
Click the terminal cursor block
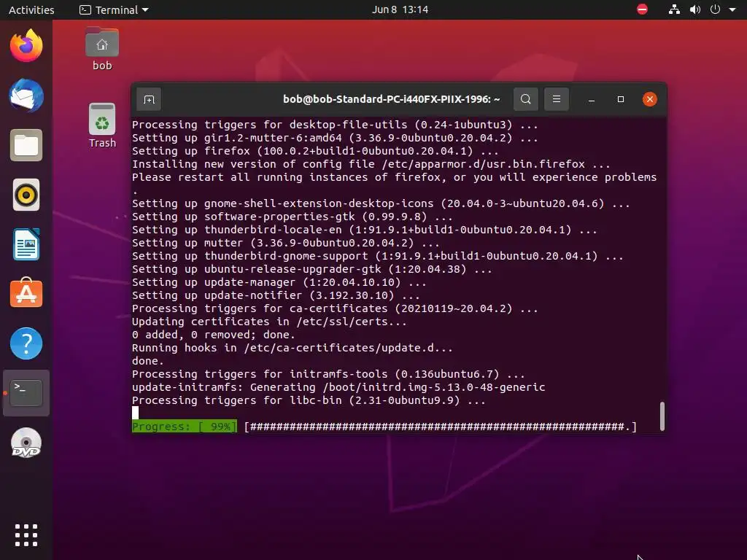pos(135,413)
